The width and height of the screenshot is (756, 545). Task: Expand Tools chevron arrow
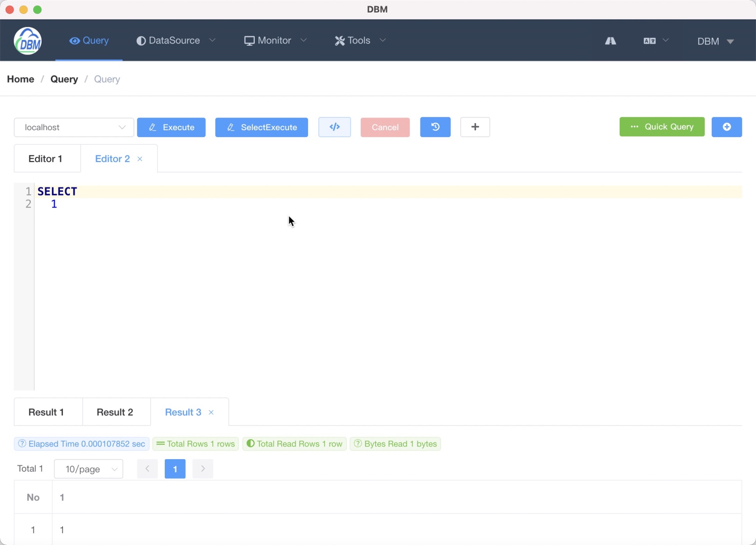click(383, 40)
